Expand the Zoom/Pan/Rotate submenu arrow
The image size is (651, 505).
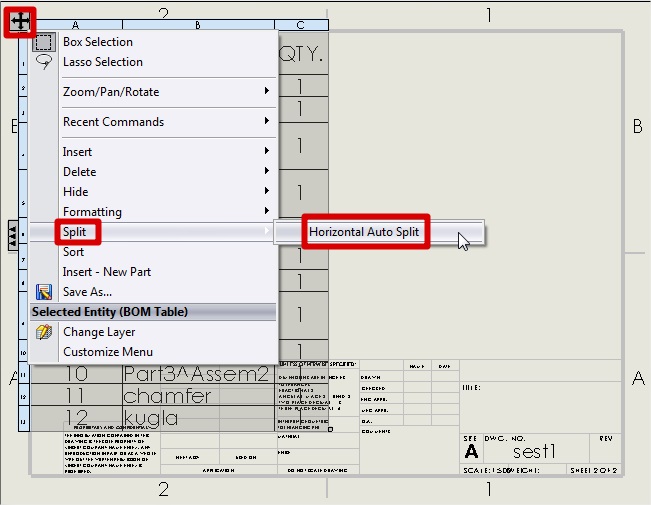[x=267, y=92]
